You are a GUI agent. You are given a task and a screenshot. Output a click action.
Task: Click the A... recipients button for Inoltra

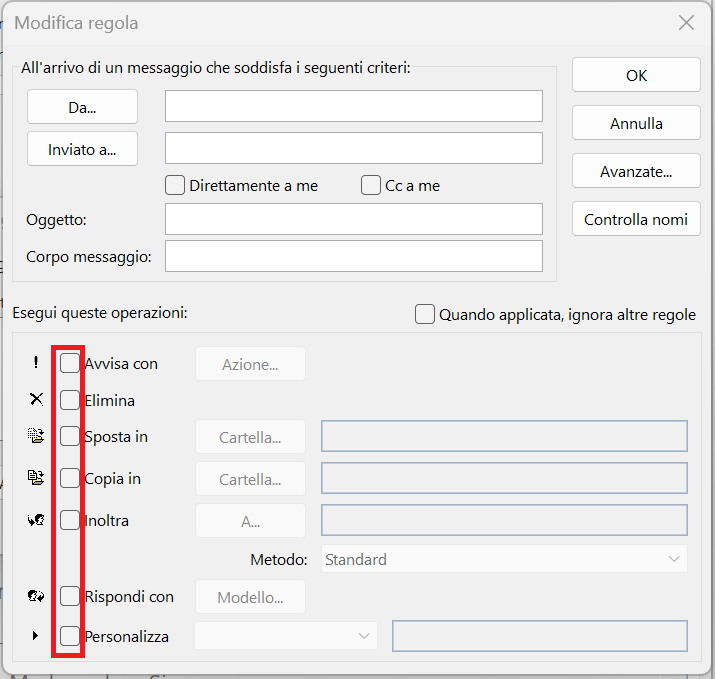click(250, 521)
